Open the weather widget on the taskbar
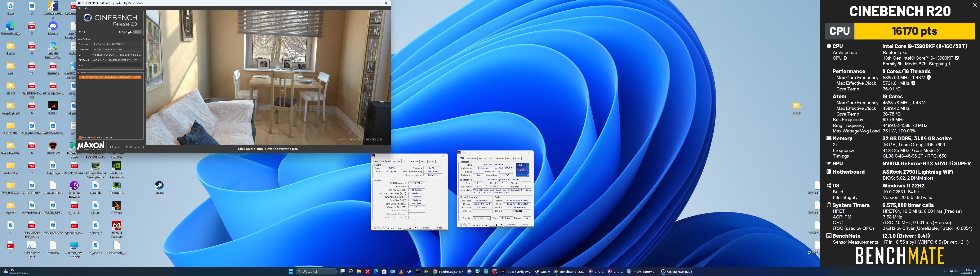Viewport: 980px width, 276px height. (x=16, y=271)
